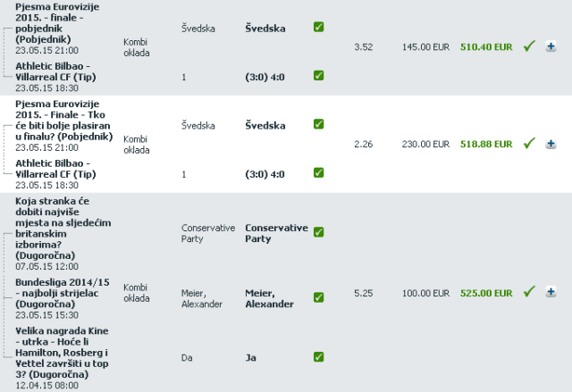Open Velika nagrada Kine utrka event

tap(62, 353)
